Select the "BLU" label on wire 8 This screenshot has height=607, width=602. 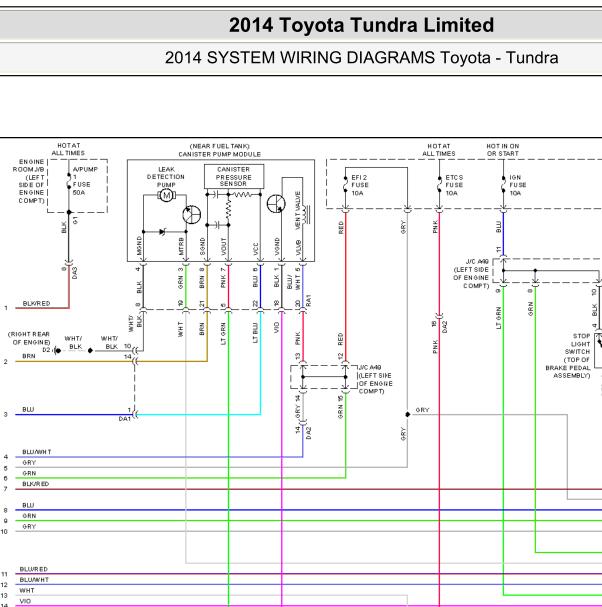click(28, 505)
